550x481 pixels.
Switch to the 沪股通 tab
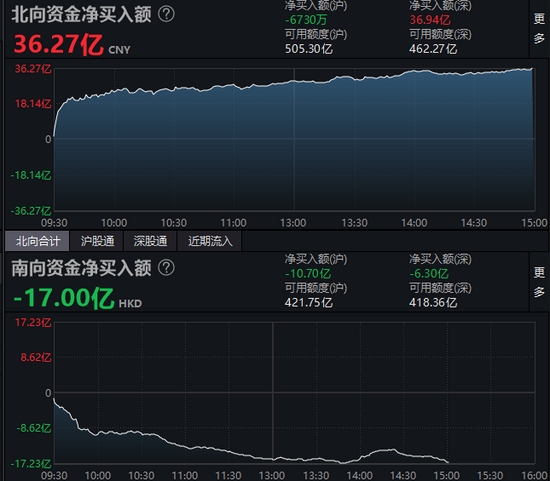pyautogui.click(x=97, y=241)
